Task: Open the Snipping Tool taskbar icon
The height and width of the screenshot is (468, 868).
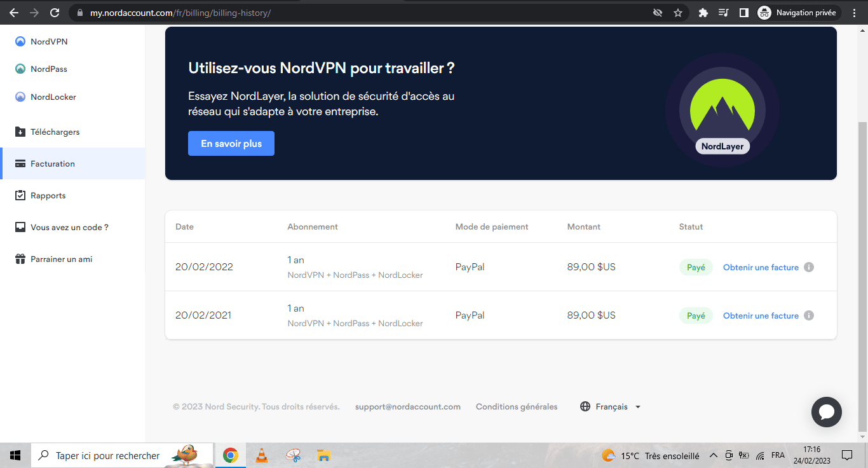Action: [x=293, y=455]
